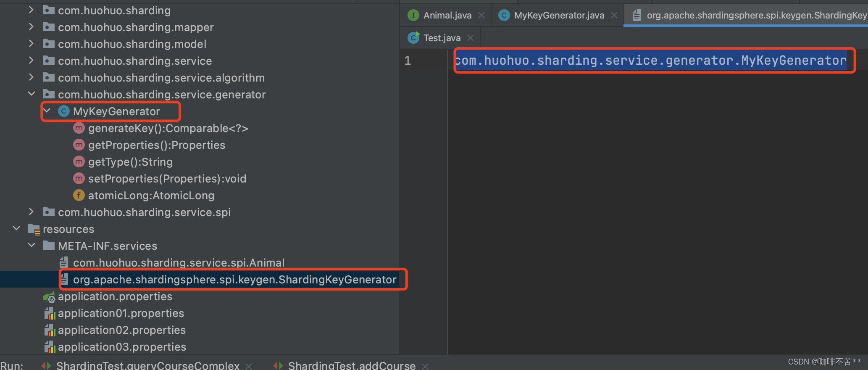The image size is (868, 370).
Task: Expand com.huohuo.sharding.service.spi package arrow
Action: pos(31,211)
